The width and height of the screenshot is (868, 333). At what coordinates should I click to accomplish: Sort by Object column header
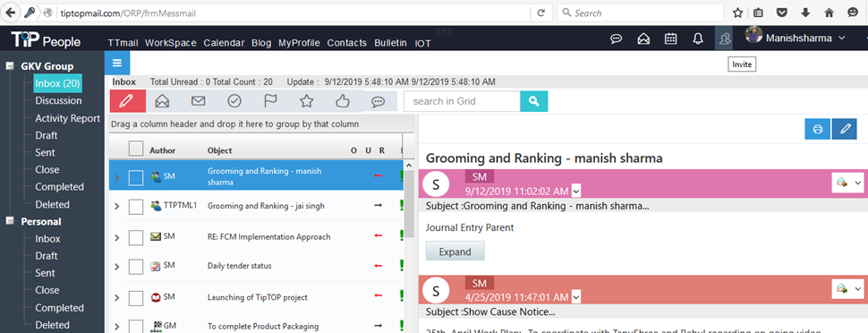pyautogui.click(x=220, y=150)
